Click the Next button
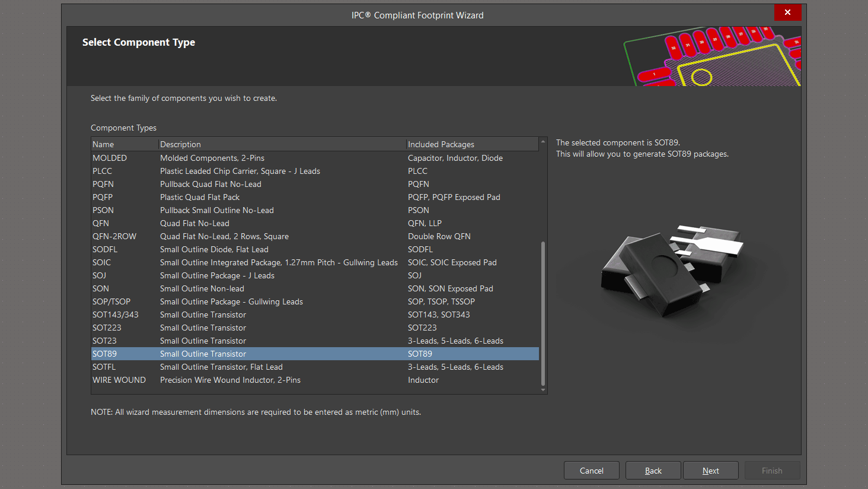 710,471
